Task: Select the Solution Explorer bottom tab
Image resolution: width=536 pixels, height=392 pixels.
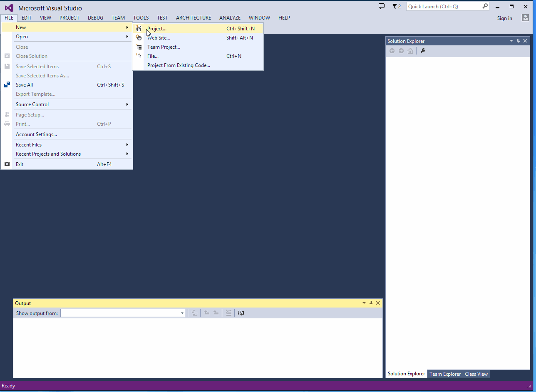Action: [x=407, y=374]
